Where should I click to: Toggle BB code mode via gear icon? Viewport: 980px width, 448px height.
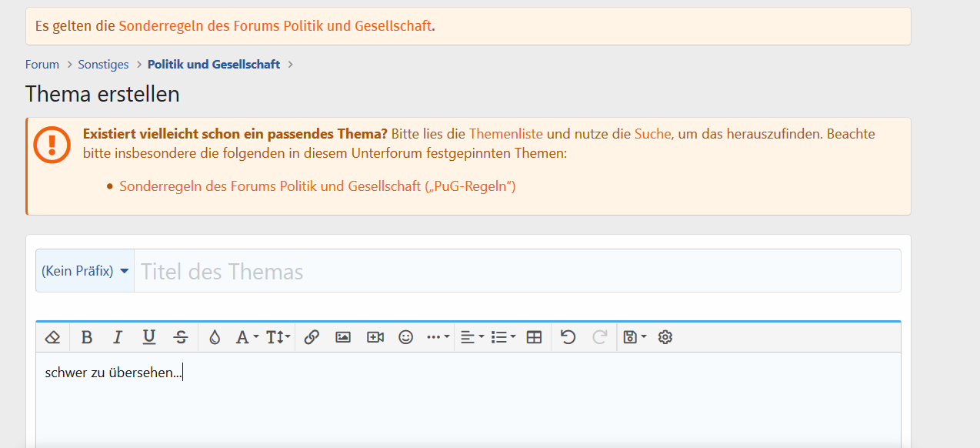coord(665,337)
